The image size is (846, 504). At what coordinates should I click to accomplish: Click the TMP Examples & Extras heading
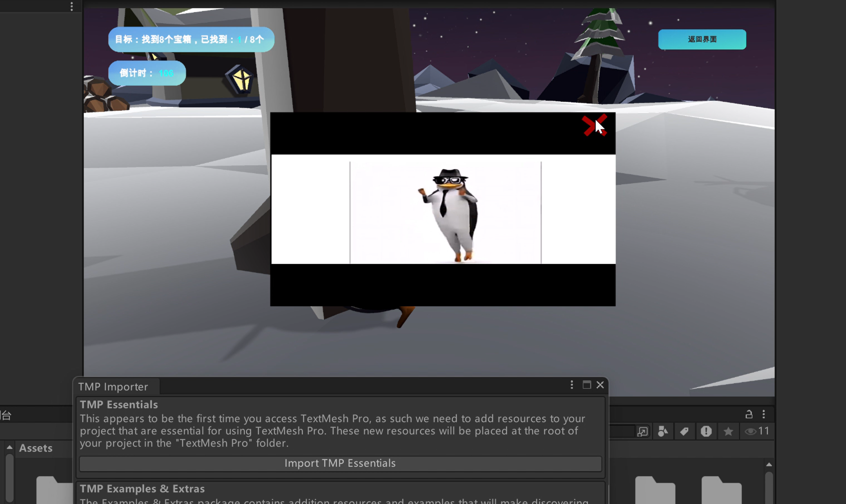[142, 489]
